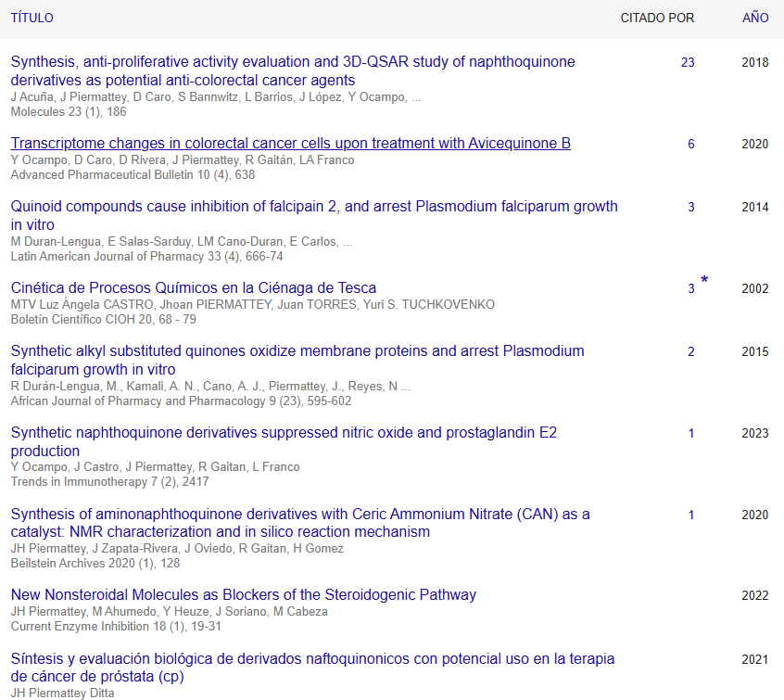Open aminonaphthoquinone Ceric Ammonium Nitrate article
This screenshot has width=784, height=700.
point(300,523)
